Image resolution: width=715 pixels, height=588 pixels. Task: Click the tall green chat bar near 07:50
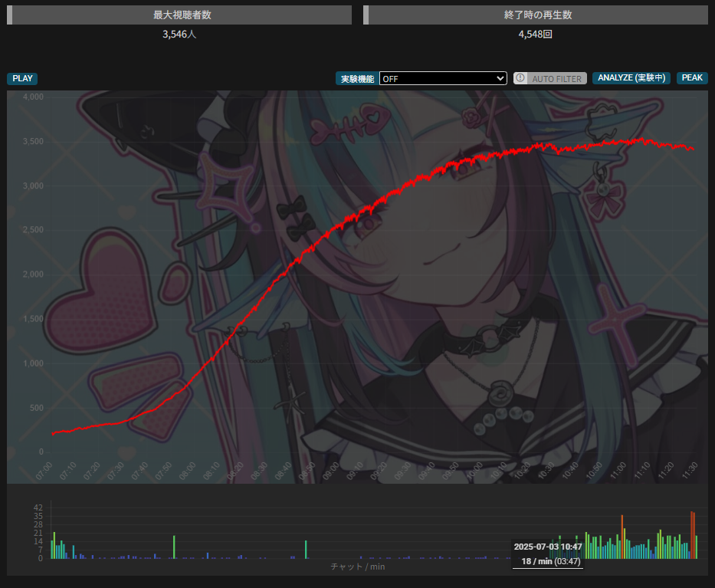[174, 547]
